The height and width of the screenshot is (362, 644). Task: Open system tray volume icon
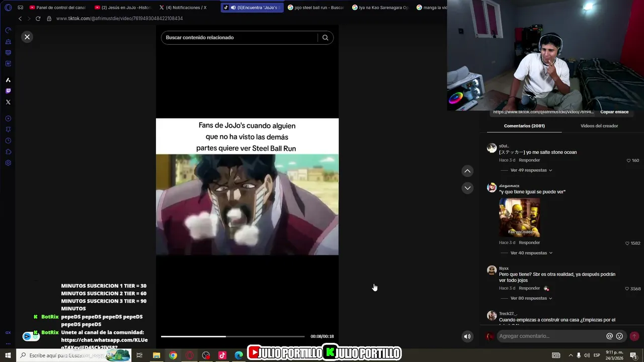(587, 355)
